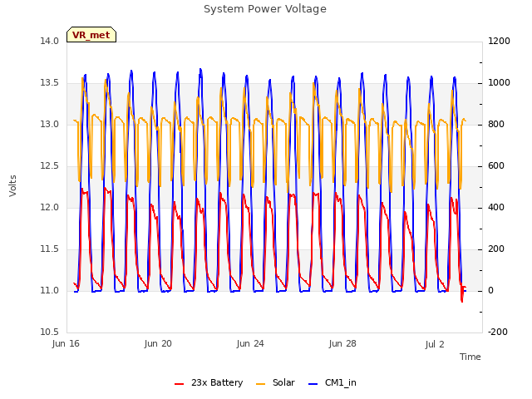Click the 1200 right axis value
Image resolution: width=532 pixels, height=399 pixels.
click(499, 41)
